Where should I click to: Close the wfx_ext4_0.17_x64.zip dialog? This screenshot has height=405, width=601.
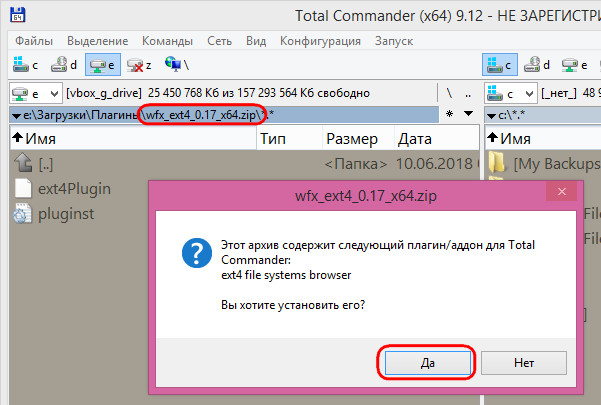click(562, 192)
